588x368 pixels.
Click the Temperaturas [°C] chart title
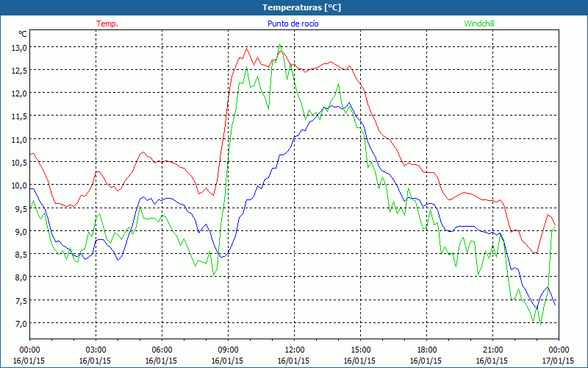coord(301,7)
